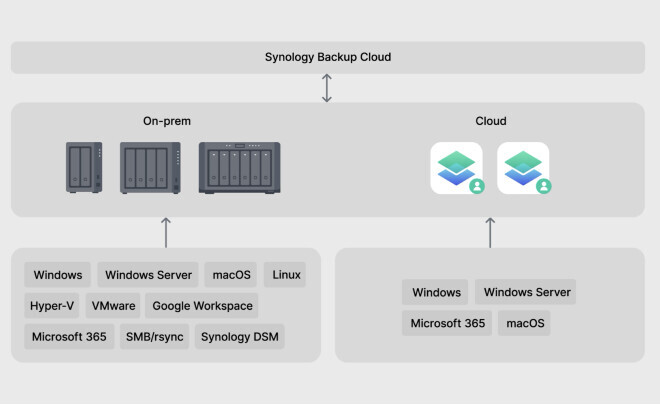Select the first cloud backup app icon
660x405 pixels.
pyautogui.click(x=457, y=168)
